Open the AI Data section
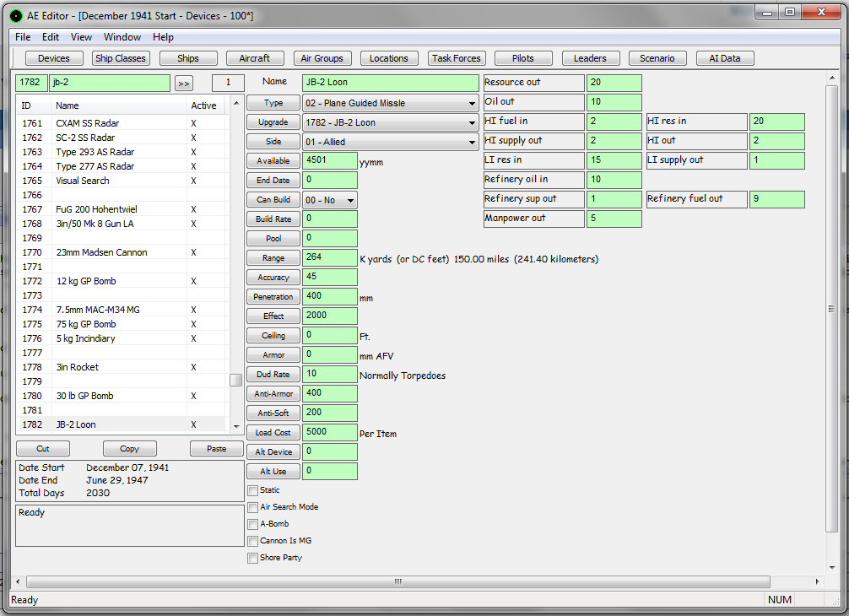The width and height of the screenshot is (849, 616). tap(724, 58)
